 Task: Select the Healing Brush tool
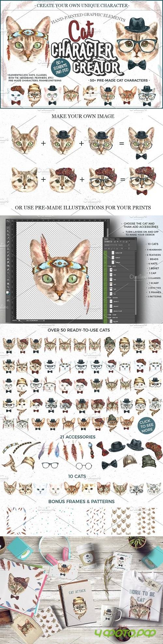coord(8,242)
